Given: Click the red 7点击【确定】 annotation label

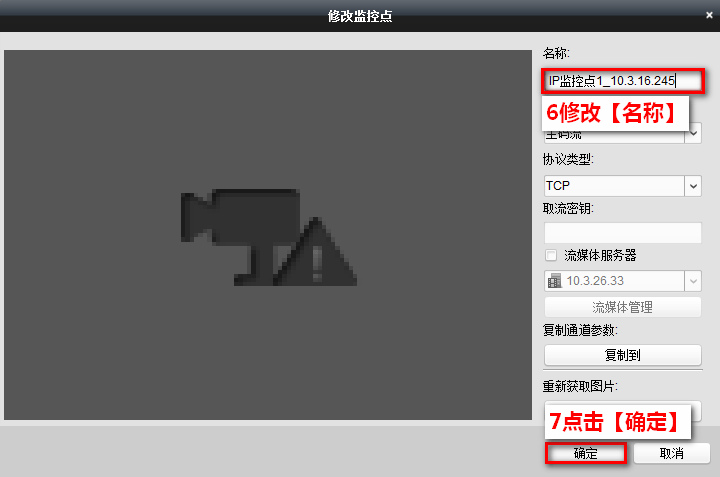Looking at the screenshot, I should 615,422.
